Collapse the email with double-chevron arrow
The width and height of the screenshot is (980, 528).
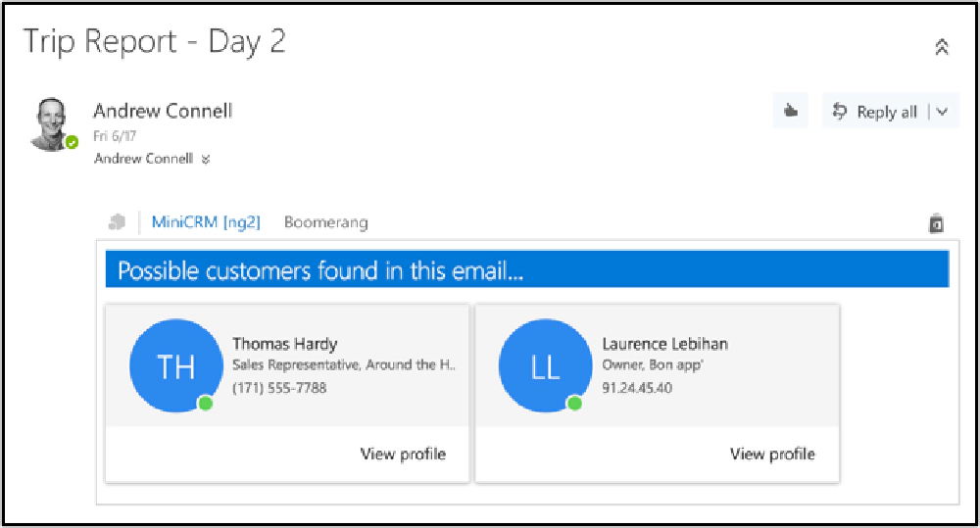tap(942, 47)
